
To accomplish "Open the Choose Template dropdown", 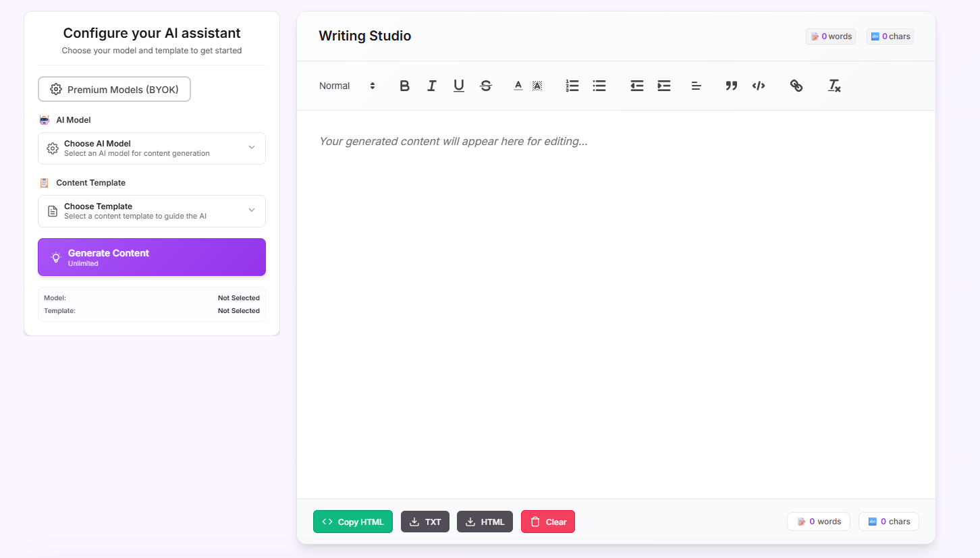I will [x=152, y=211].
